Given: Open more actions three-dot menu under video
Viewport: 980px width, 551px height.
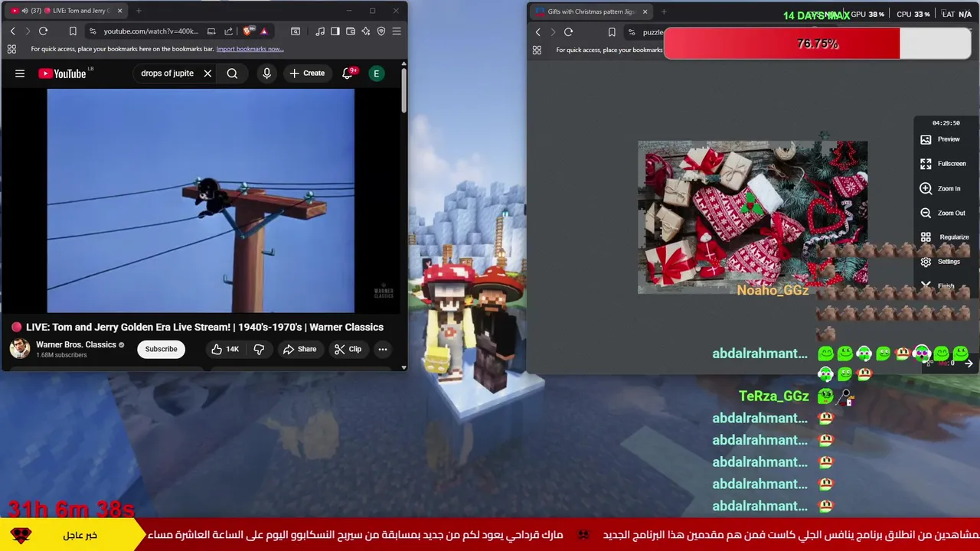Looking at the screenshot, I should tap(383, 349).
